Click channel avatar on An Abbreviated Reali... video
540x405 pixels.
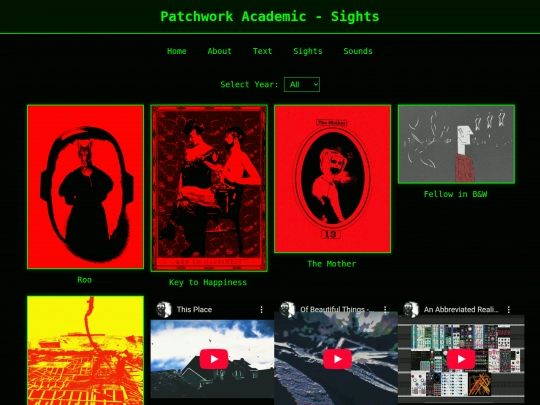pos(411,309)
